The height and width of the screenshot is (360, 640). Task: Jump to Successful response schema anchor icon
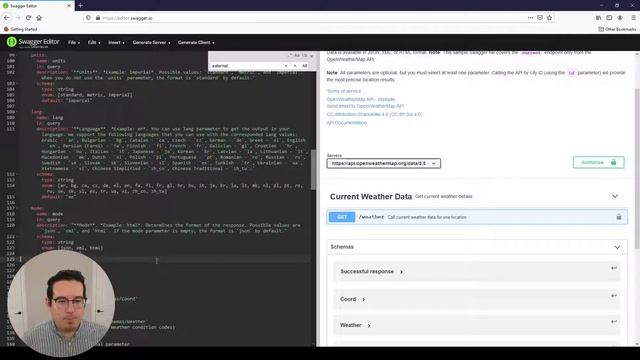[x=614, y=268]
